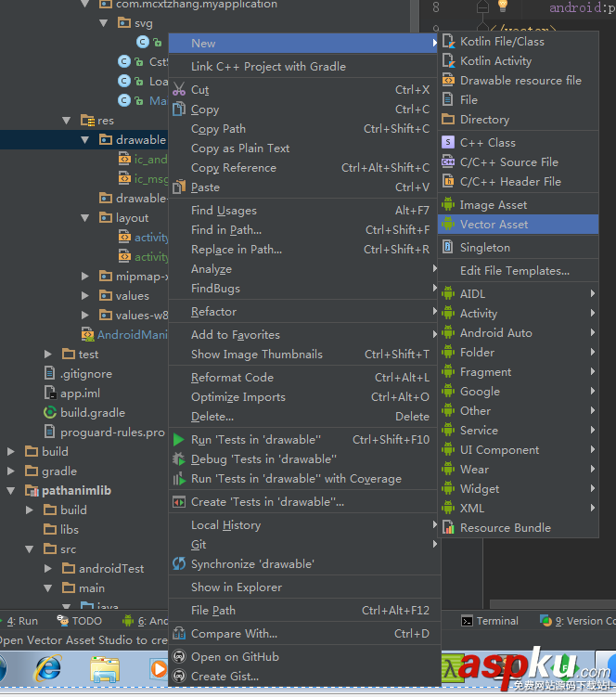Collapse the res folder tree node

[66, 121]
